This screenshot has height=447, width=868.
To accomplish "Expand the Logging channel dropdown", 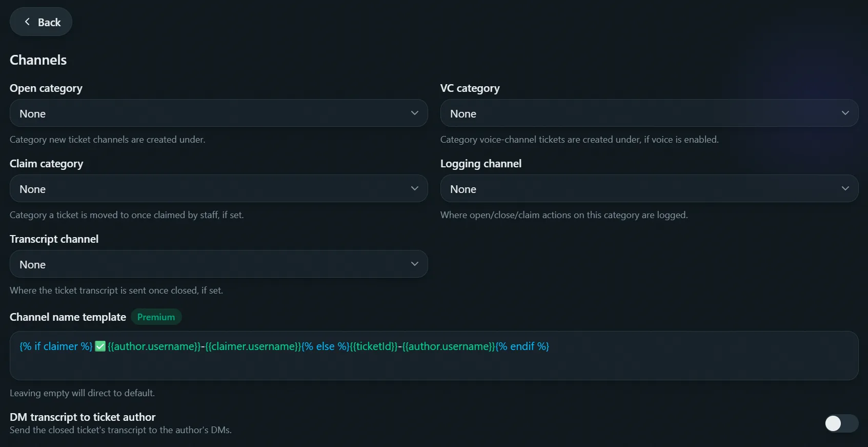I will pos(649,188).
